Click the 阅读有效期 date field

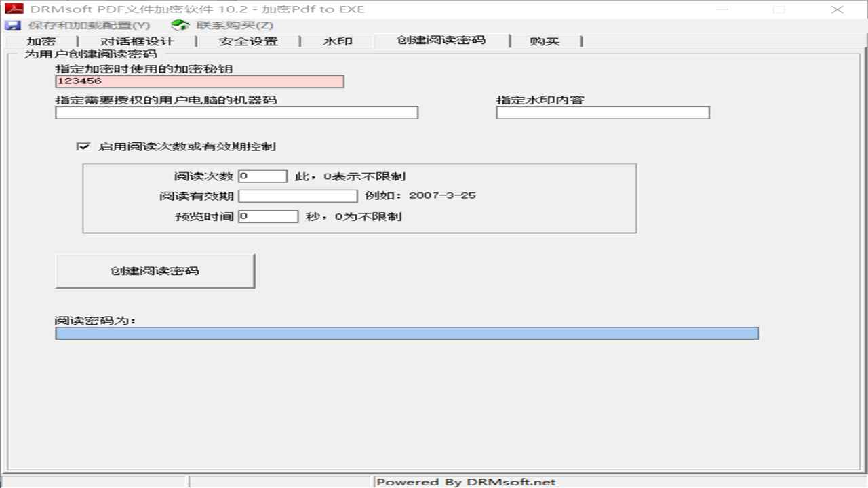297,196
